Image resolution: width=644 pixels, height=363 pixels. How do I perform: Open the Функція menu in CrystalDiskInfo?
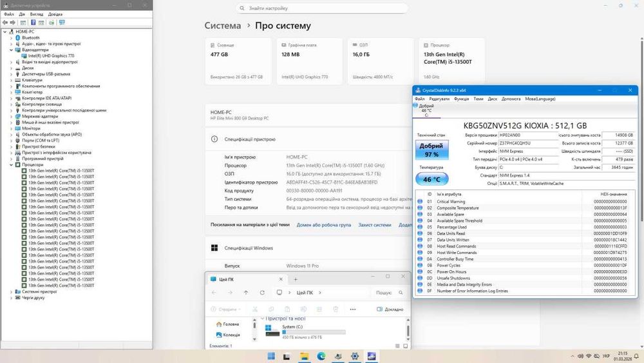point(461,99)
